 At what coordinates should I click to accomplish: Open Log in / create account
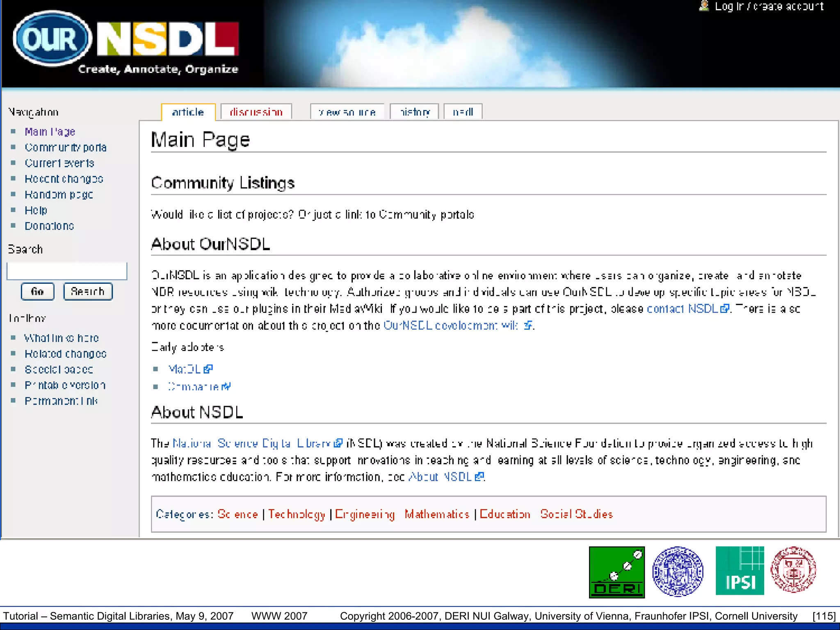769,6
